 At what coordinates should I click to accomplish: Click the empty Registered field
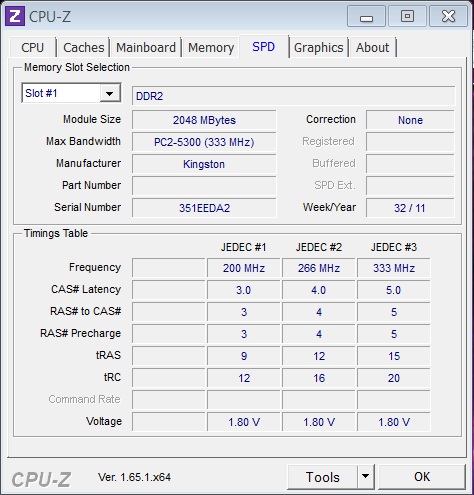click(410, 142)
